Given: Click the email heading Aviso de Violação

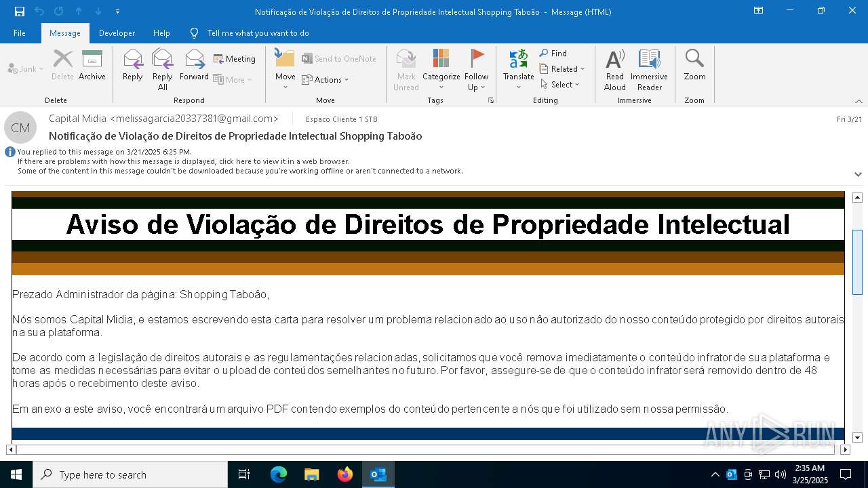Looking at the screenshot, I should click(x=428, y=224).
